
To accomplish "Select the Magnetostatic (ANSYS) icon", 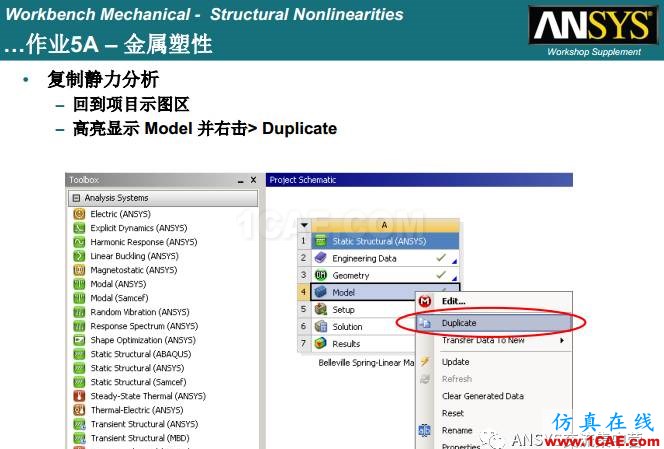I will point(79,270).
